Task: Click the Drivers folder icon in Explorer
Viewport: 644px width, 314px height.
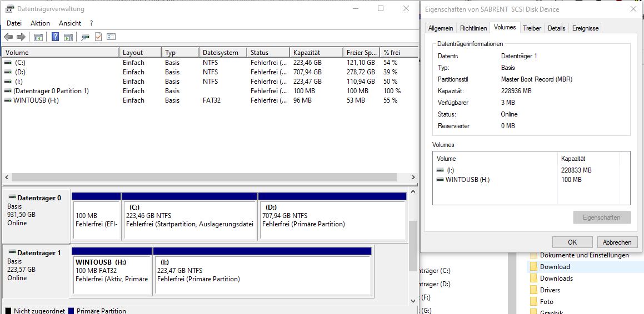Action: point(533,290)
